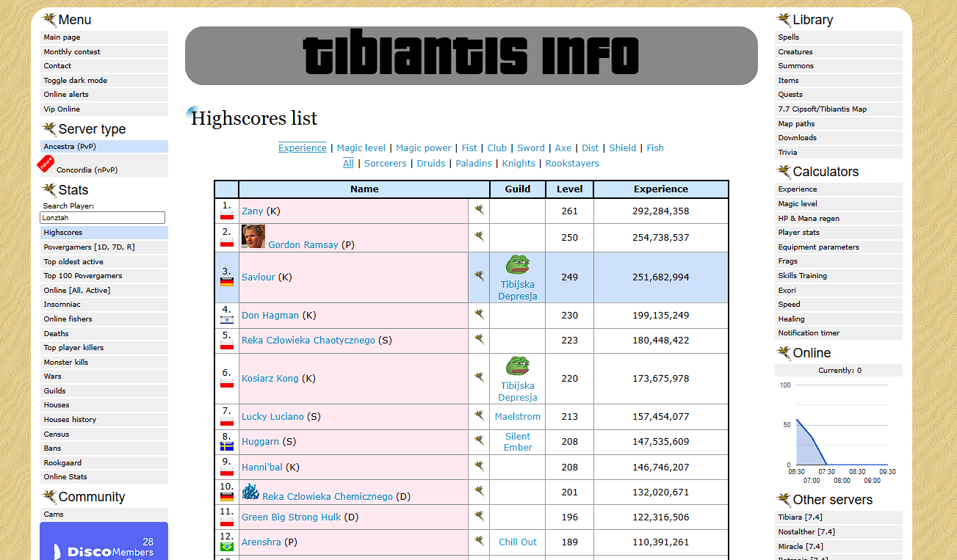Click the Brazilian flag in Arenshra's row
The height and width of the screenshot is (560, 957).
[227, 547]
